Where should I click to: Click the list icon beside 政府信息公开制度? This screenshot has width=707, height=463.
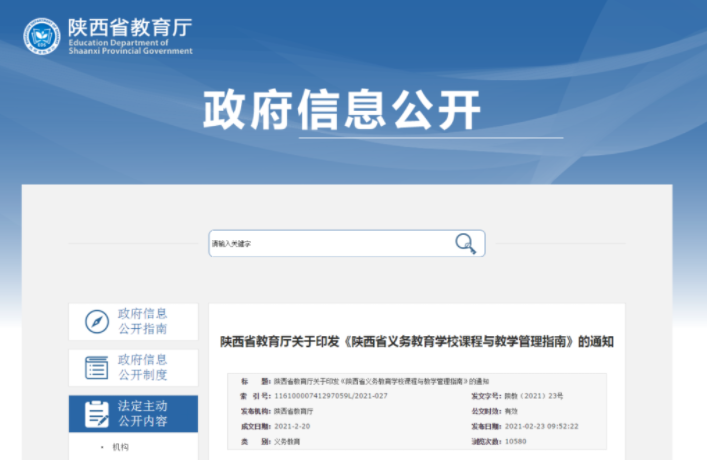(97, 367)
